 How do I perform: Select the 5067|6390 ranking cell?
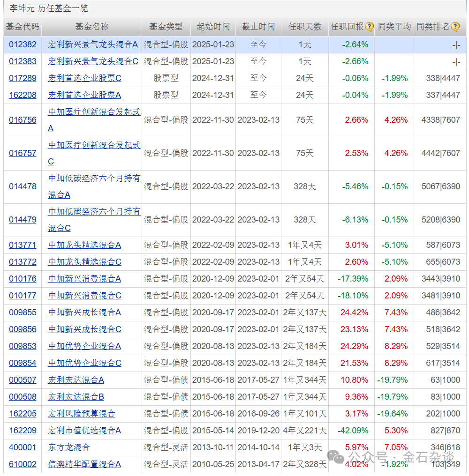pos(441,186)
